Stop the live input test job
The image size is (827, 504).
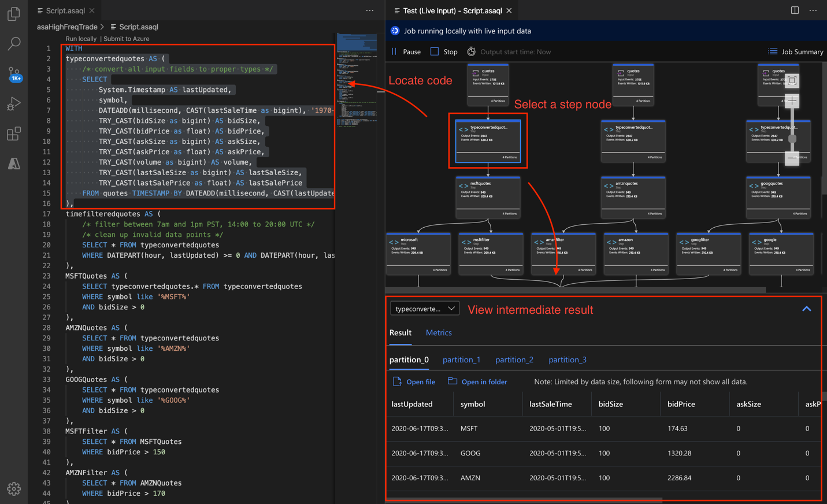(x=443, y=51)
